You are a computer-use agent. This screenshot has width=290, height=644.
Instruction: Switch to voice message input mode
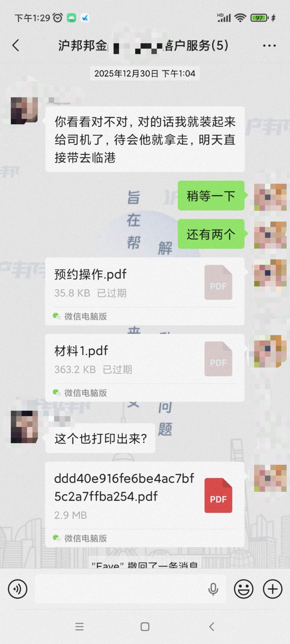coord(17,589)
